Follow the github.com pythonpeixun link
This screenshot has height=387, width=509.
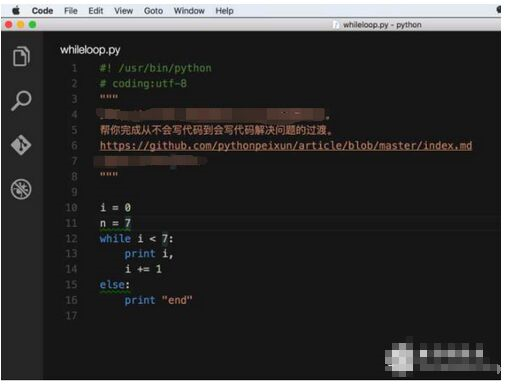(x=286, y=146)
